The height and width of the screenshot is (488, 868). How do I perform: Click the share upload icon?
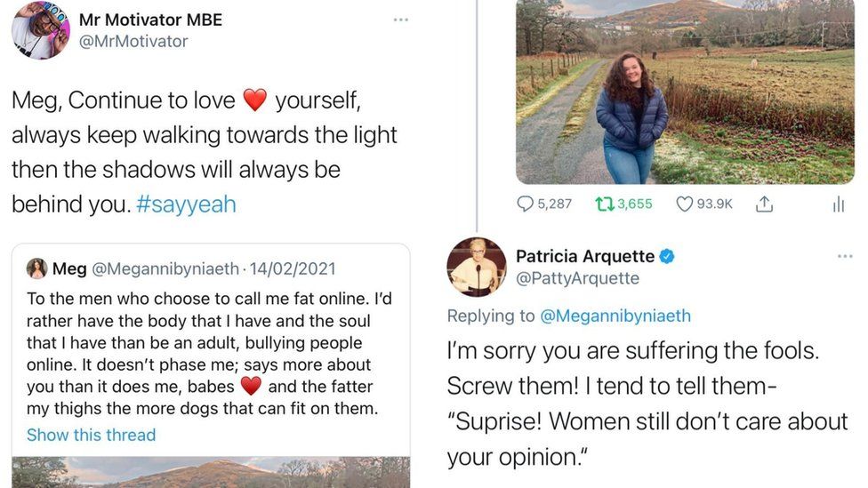[x=763, y=204]
